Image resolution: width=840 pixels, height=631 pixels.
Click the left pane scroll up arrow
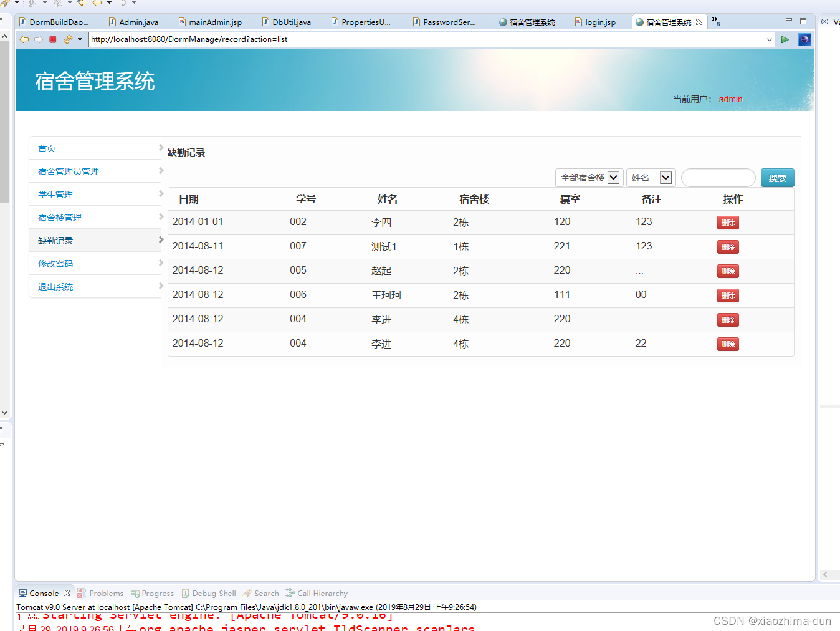4,37
